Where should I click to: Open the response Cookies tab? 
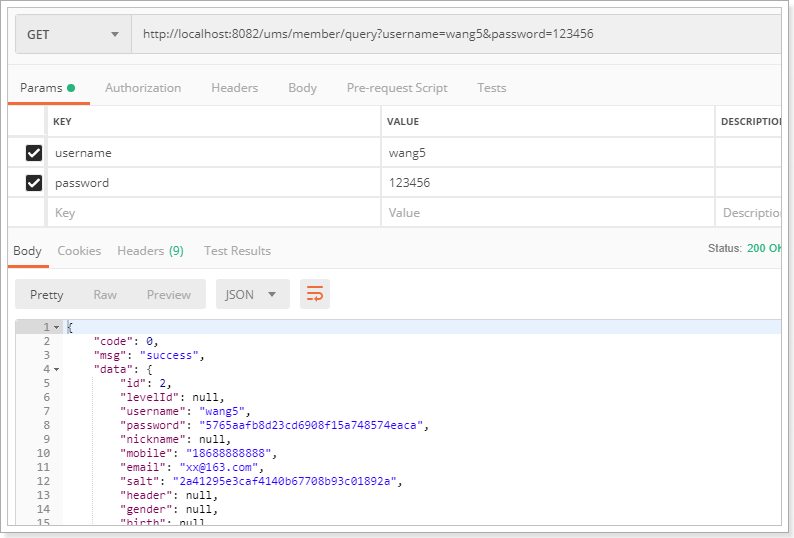click(x=79, y=251)
